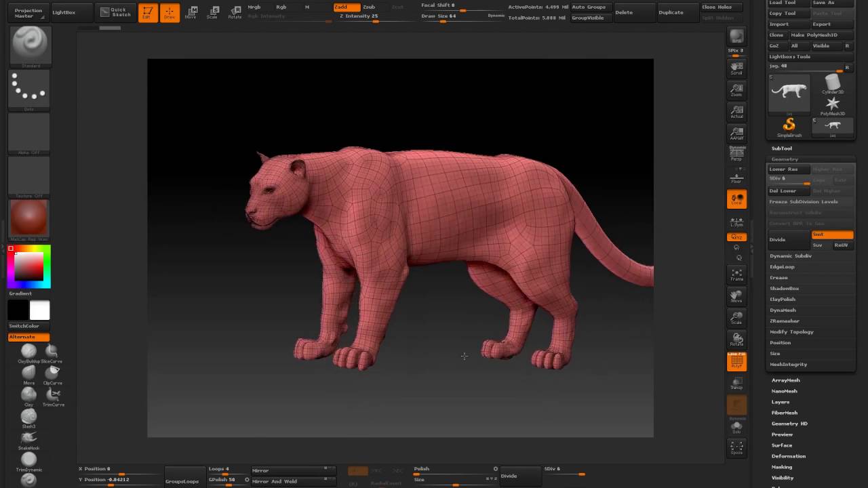Open the NanoMesh menu section

(785, 391)
